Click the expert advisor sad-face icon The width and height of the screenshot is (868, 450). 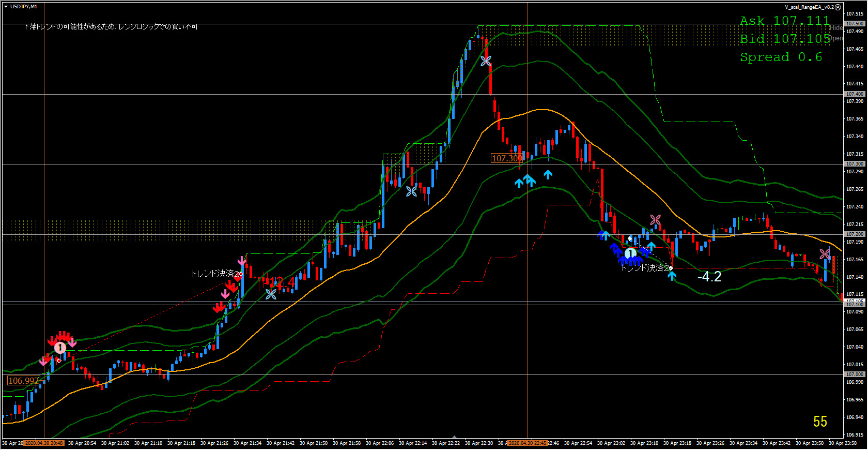[x=838, y=7]
